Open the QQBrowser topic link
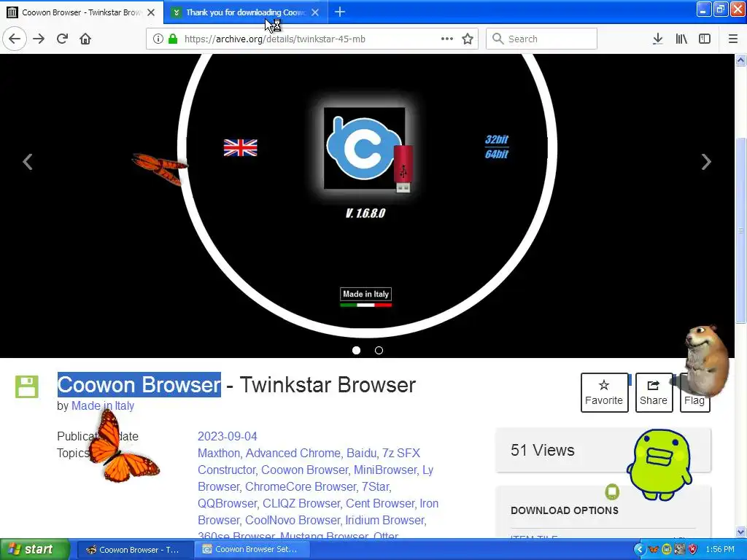 [228, 503]
